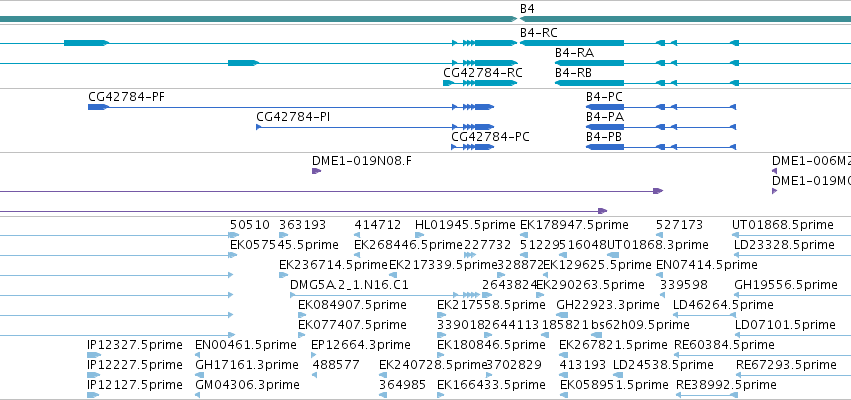851x400 pixels.
Task: Click EST label 527173
Action: point(679,225)
